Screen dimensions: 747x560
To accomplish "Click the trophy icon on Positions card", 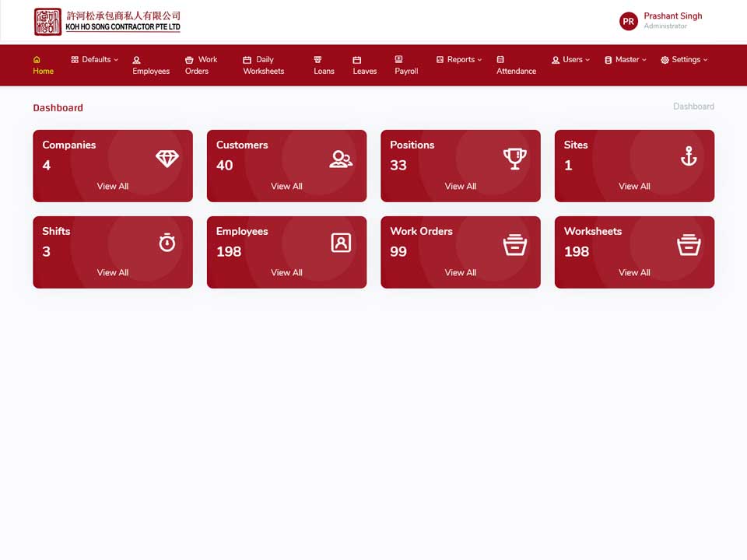I will coord(515,159).
